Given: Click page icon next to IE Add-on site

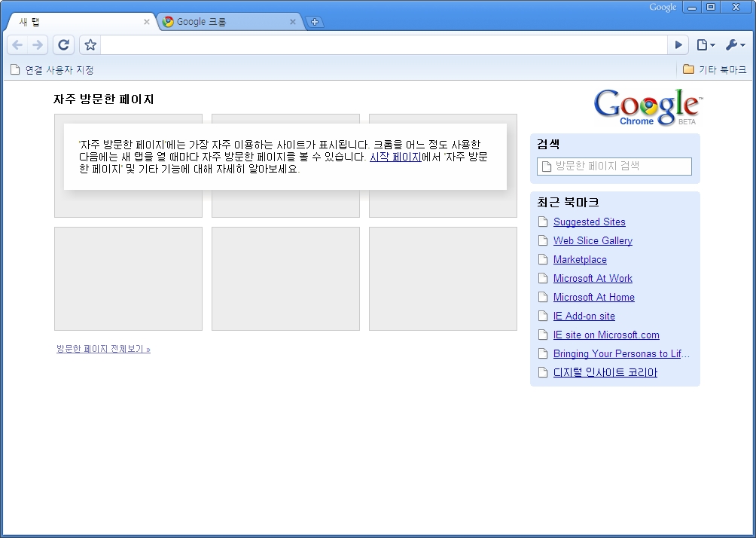Looking at the screenshot, I should [x=543, y=316].
